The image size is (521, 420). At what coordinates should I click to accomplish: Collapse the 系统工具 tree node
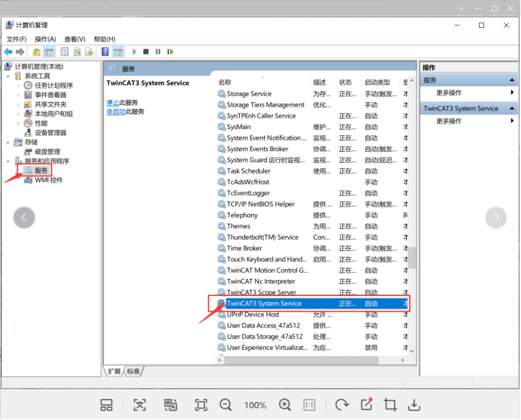click(x=8, y=77)
